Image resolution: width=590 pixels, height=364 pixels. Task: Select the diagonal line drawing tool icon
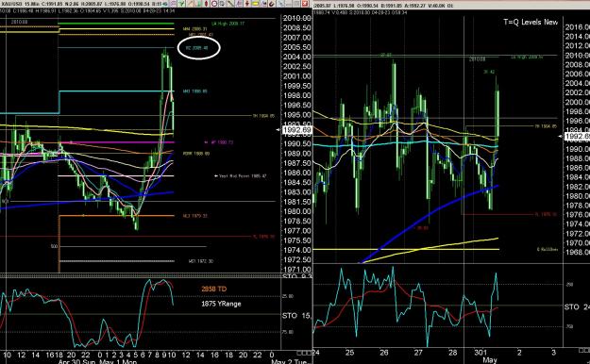[x=190, y=4]
